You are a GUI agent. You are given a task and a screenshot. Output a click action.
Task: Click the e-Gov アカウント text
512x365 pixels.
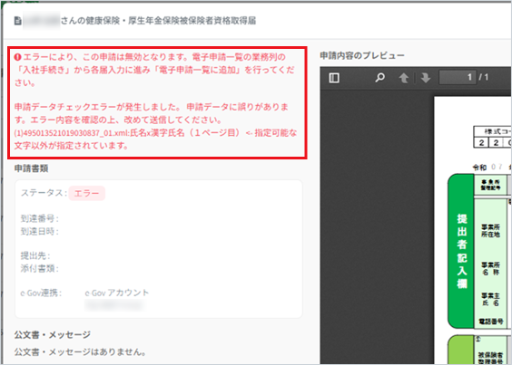tap(117, 293)
